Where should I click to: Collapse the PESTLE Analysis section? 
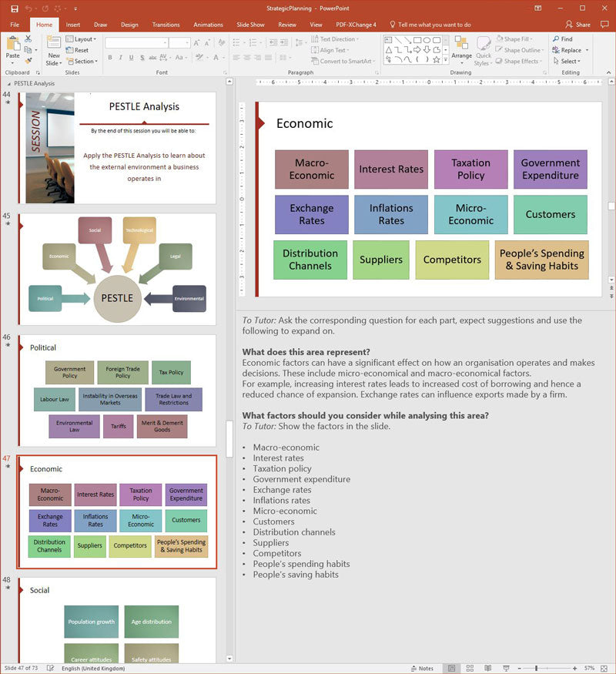click(x=9, y=84)
